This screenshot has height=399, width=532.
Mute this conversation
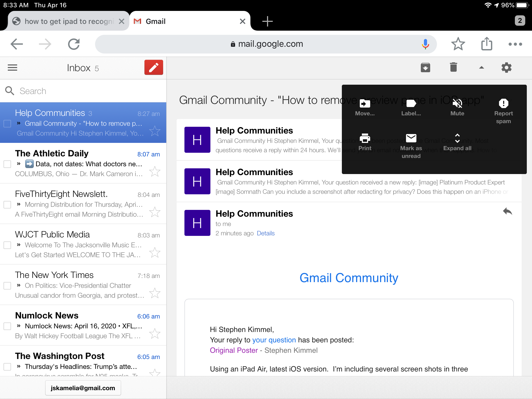[457, 108]
